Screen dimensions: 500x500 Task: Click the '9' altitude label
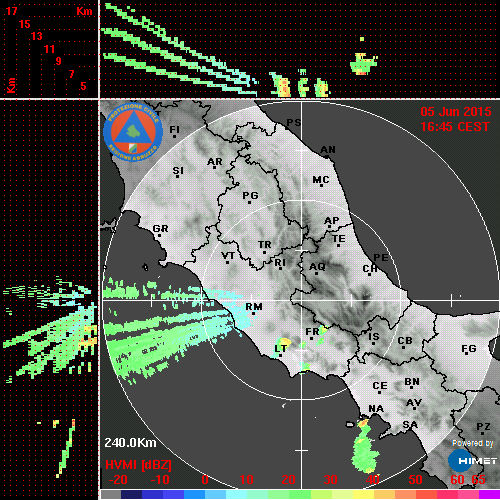pos(59,61)
